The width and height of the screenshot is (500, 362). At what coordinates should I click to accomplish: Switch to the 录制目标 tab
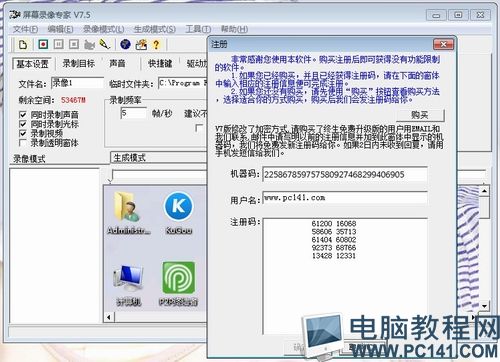pos(79,63)
